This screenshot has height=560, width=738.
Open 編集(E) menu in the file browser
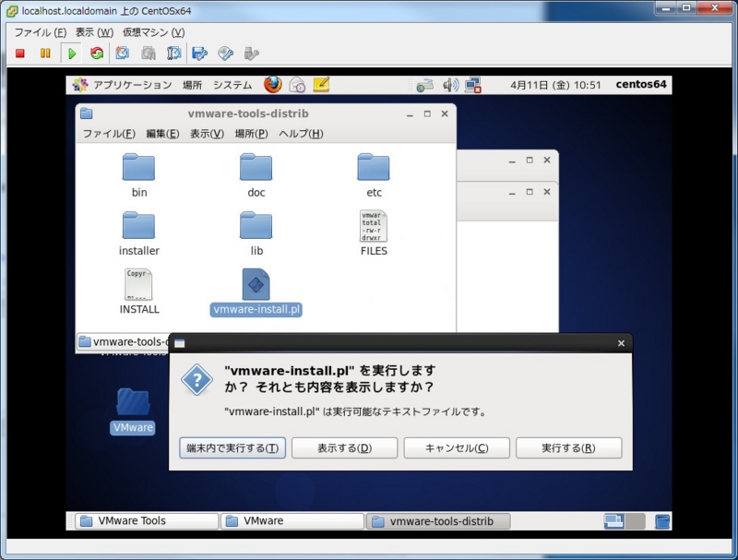[x=162, y=134]
